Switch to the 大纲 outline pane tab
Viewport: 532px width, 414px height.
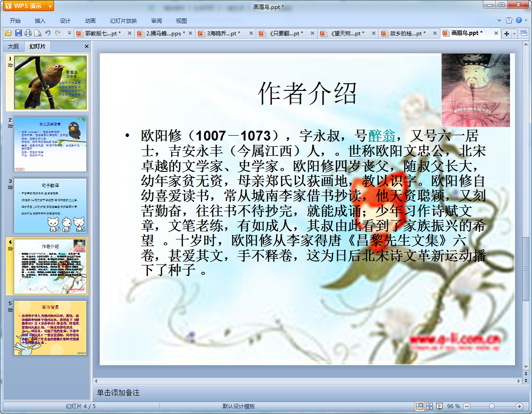point(13,46)
